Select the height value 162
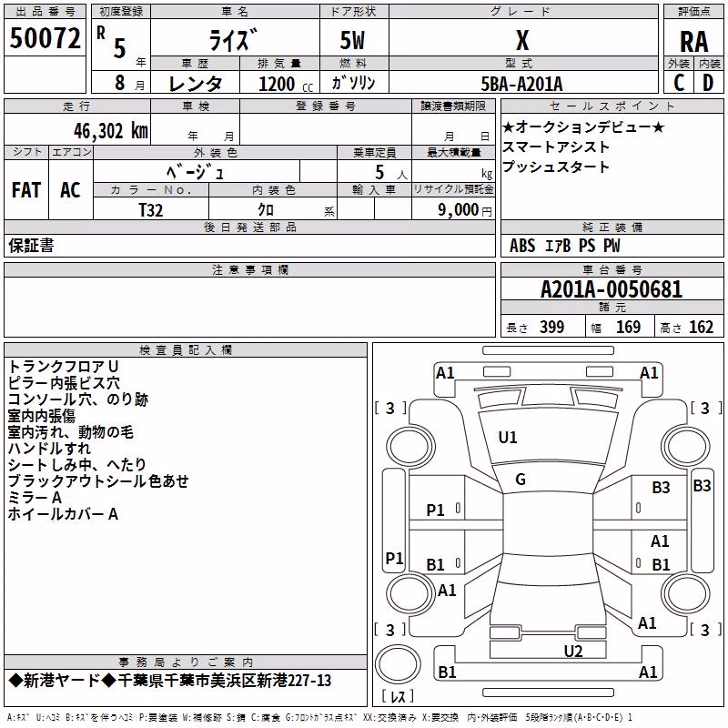The image size is (728, 728). coord(701,327)
